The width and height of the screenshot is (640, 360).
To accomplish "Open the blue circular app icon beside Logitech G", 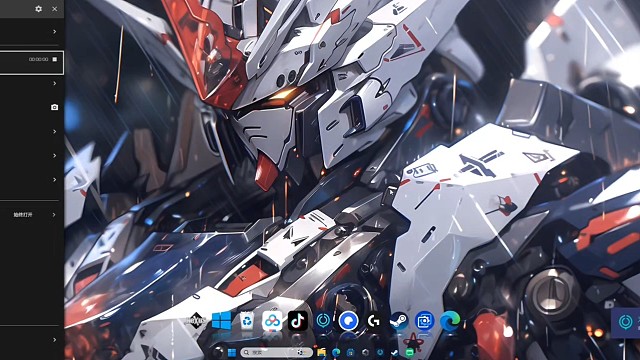I will point(348,321).
